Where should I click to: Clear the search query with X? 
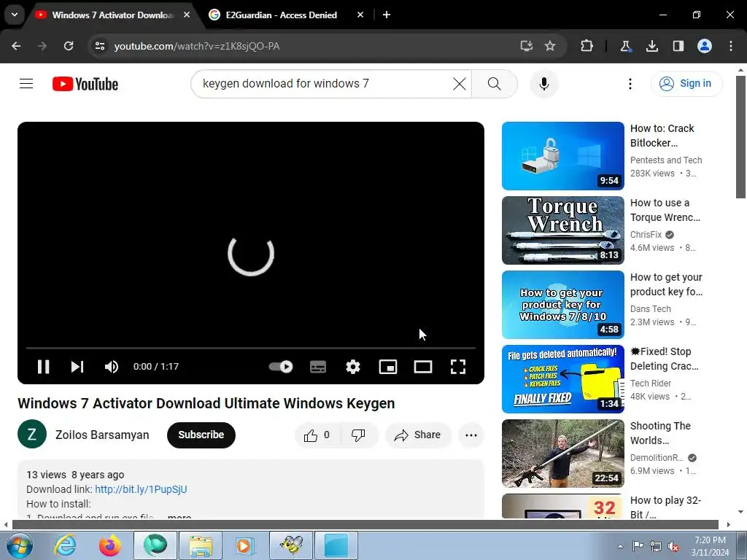pyautogui.click(x=460, y=84)
